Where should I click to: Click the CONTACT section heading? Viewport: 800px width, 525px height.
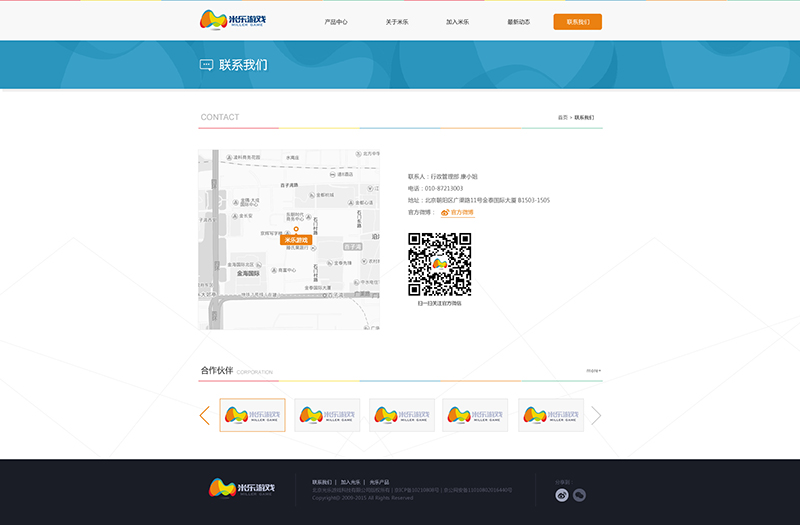click(220, 117)
